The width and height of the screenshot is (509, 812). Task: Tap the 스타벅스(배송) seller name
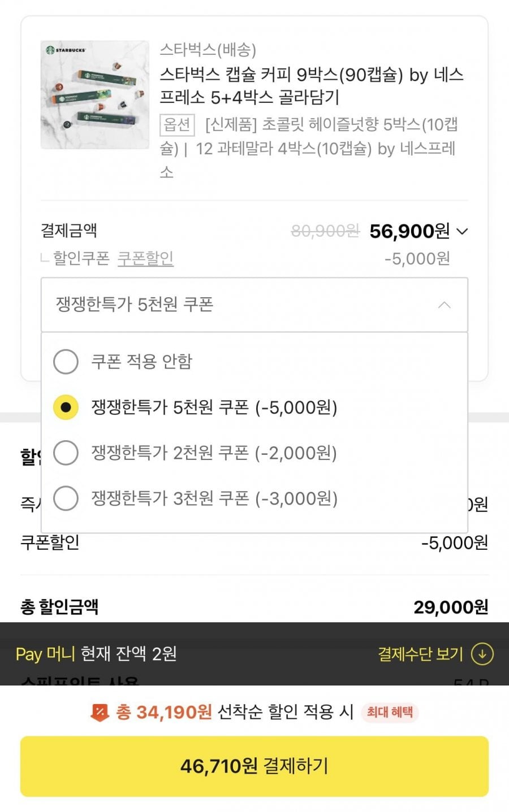pyautogui.click(x=208, y=50)
